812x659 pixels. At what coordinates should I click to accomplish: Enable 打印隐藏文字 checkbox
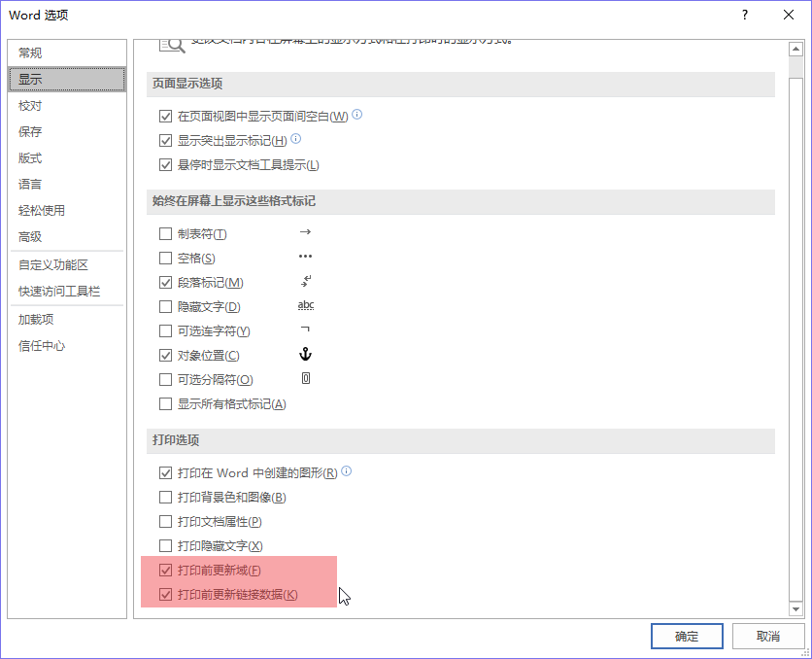tap(165, 545)
